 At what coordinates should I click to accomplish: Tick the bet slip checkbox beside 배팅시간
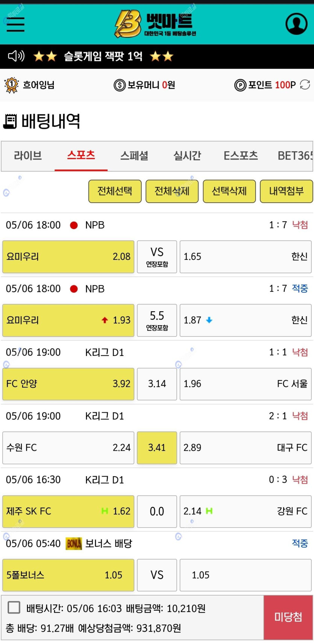tap(14, 607)
